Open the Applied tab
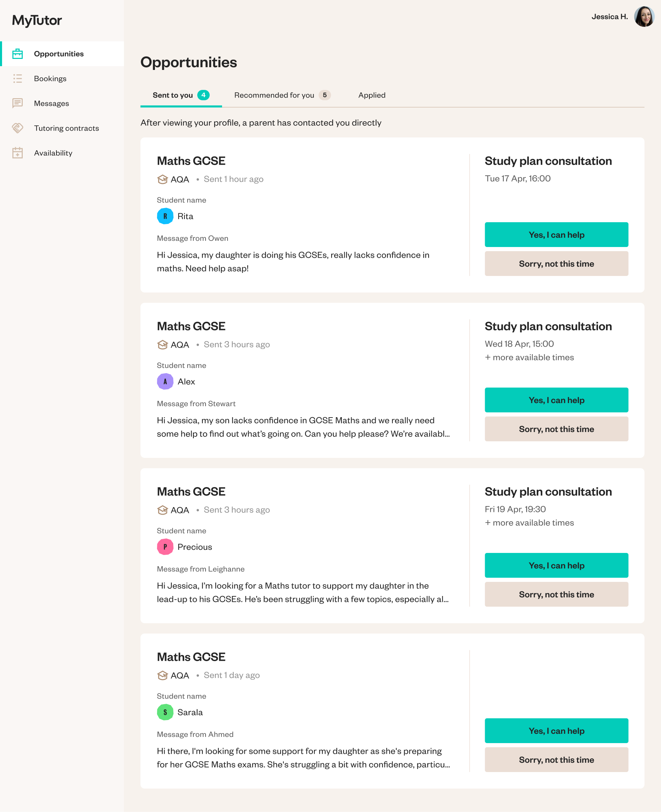 pyautogui.click(x=371, y=95)
